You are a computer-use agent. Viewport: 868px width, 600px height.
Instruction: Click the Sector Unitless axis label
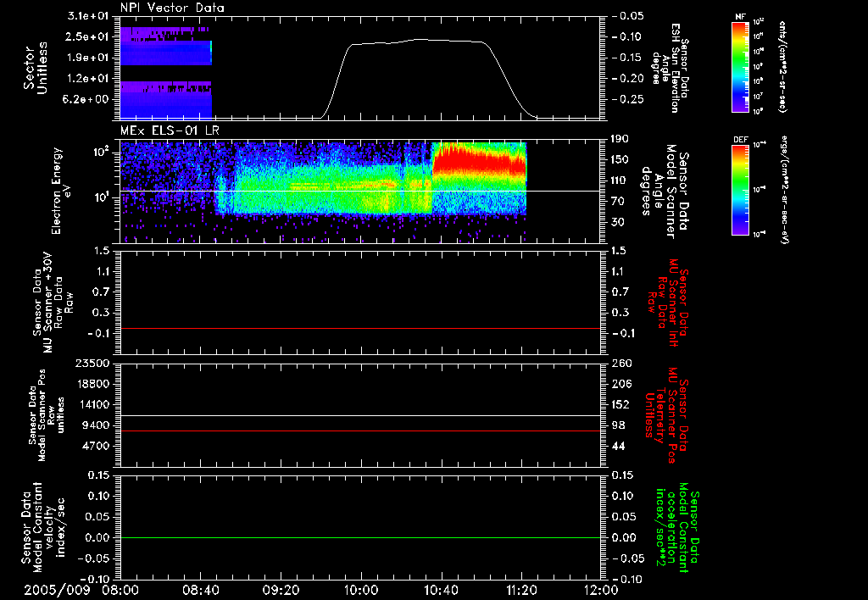click(36, 68)
